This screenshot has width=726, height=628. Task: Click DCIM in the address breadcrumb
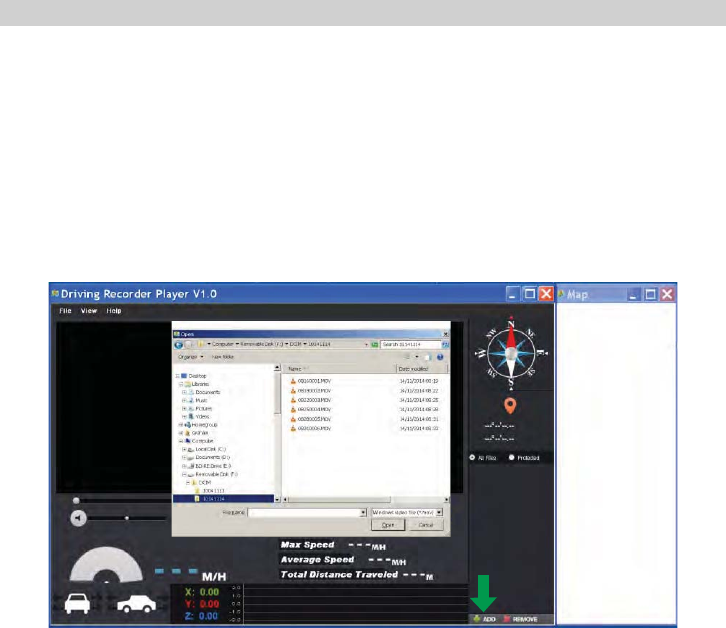point(295,345)
